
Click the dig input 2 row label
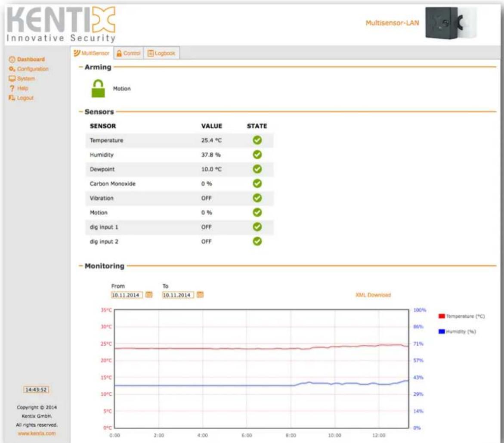[x=104, y=242]
